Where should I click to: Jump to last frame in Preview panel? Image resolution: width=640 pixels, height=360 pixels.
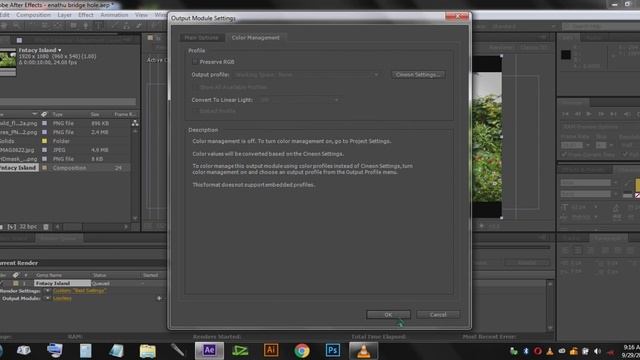tap(613, 114)
